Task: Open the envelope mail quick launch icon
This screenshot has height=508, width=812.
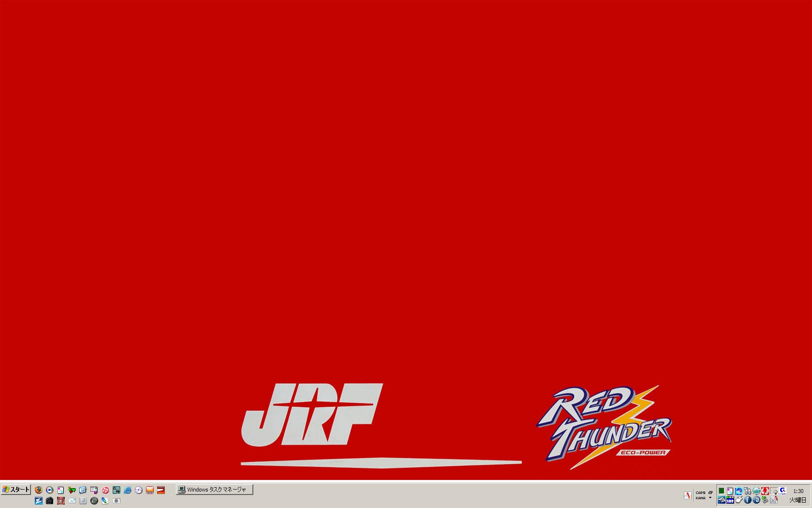Action: coord(72,501)
